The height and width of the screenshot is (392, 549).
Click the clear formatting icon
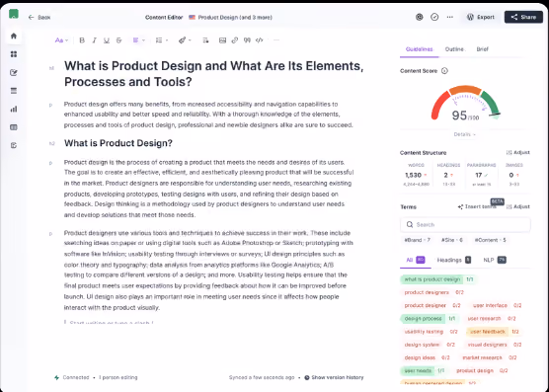pyautogui.click(x=205, y=40)
